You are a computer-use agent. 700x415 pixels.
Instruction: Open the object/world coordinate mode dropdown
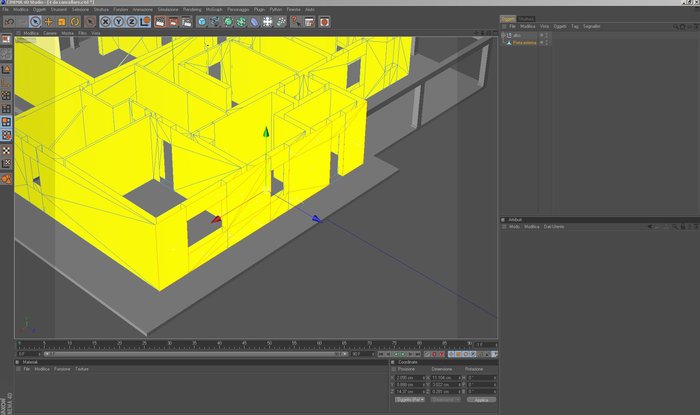(x=410, y=399)
